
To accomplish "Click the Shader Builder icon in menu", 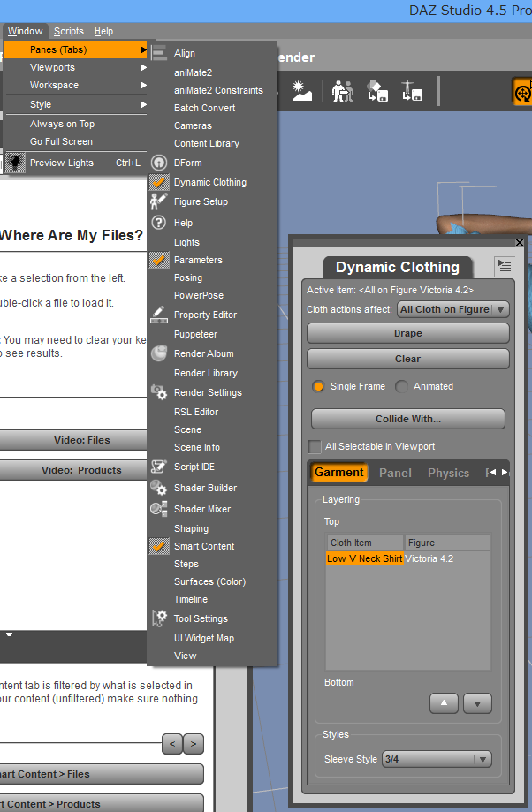I will click(159, 488).
